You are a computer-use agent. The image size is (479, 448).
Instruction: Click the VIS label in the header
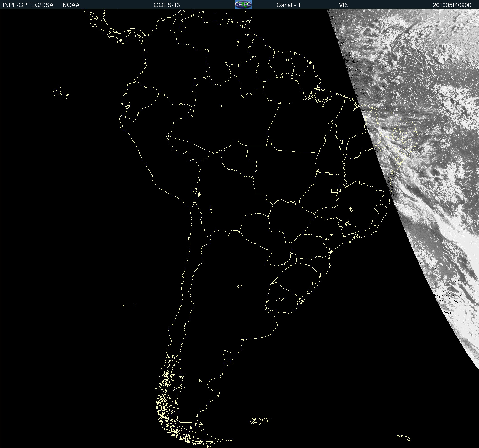click(344, 5)
